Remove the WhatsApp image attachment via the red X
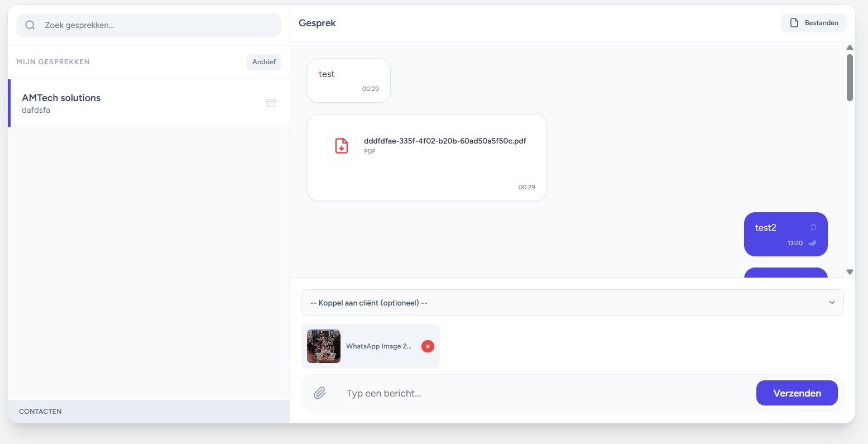 [x=428, y=346]
